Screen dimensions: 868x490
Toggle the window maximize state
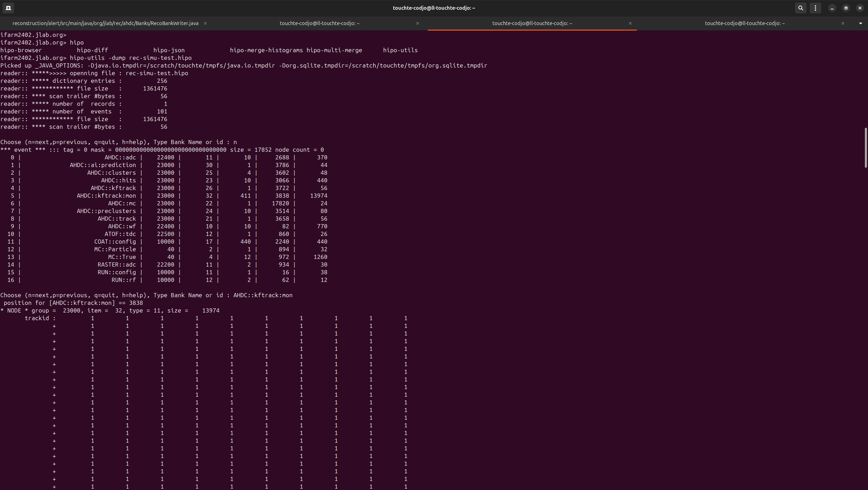coord(846,8)
